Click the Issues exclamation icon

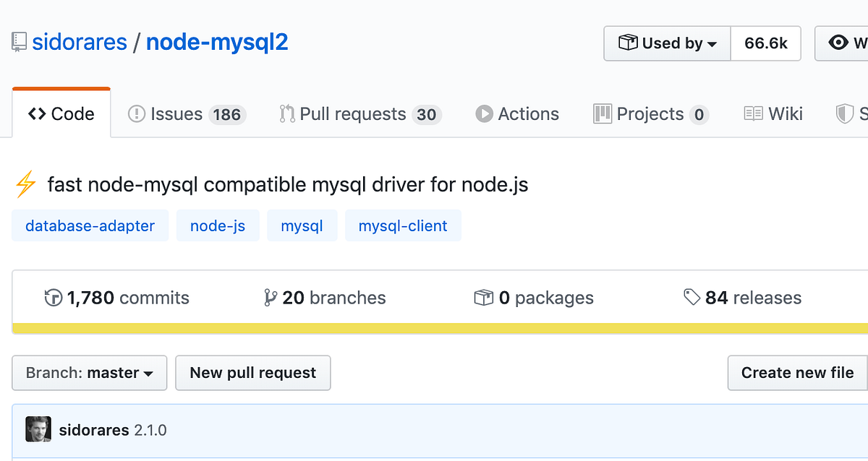click(x=137, y=113)
